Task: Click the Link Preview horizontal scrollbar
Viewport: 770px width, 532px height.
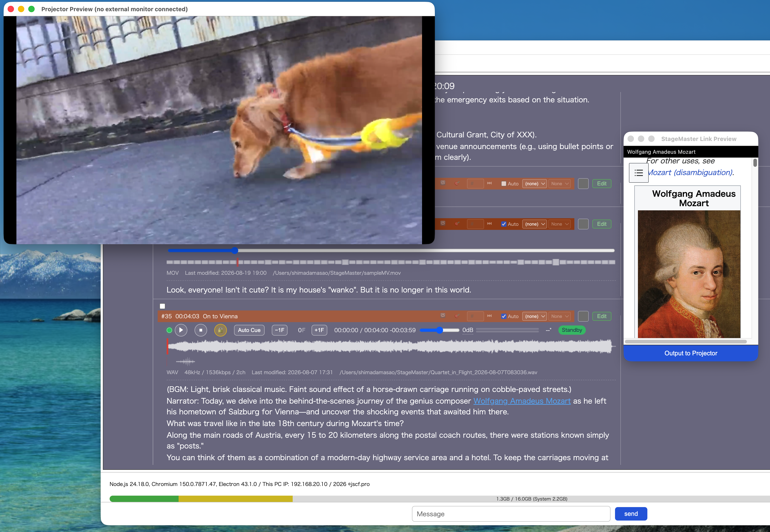Action: [x=686, y=341]
